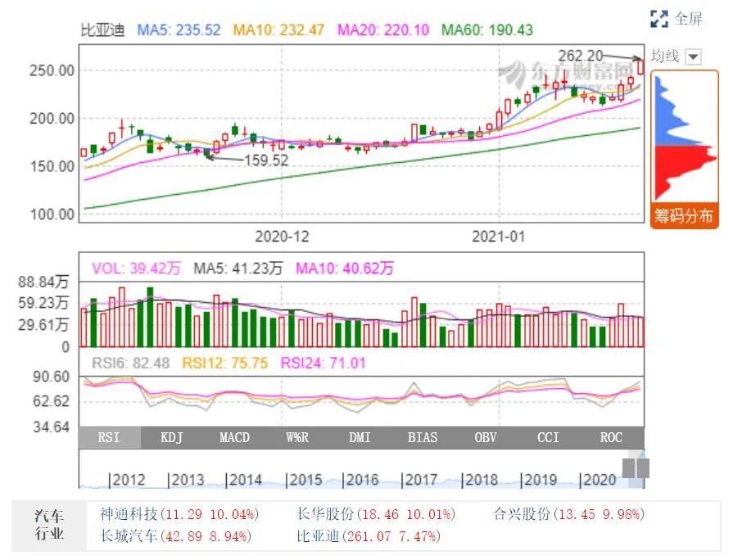The width and height of the screenshot is (733, 560).
Task: Click the RSI6: 82.48 value
Action: pos(131,363)
